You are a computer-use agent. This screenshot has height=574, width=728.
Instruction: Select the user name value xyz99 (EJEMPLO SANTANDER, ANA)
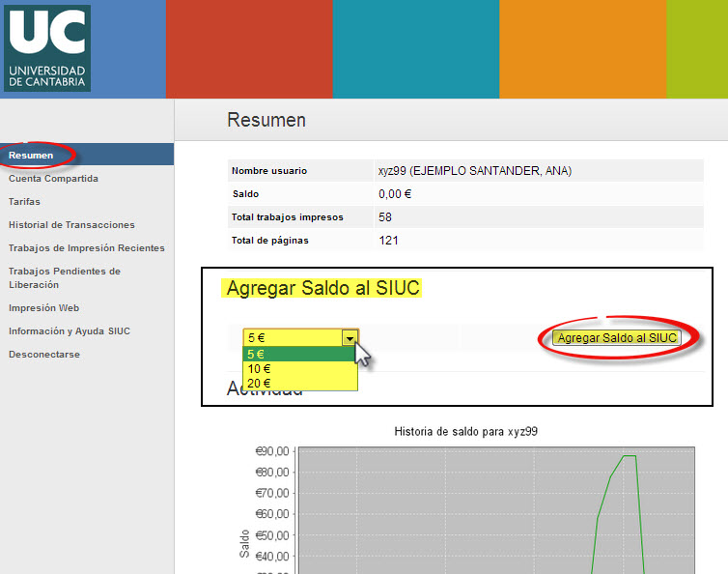(474, 171)
